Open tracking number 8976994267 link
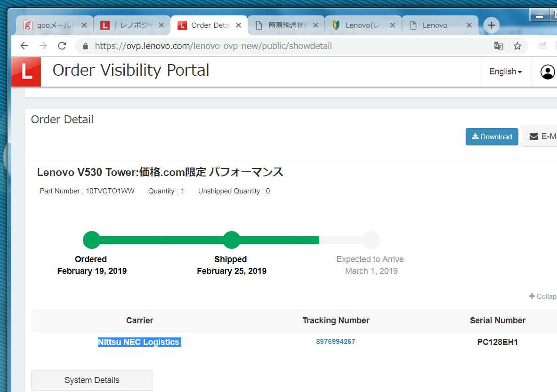 [x=335, y=342]
